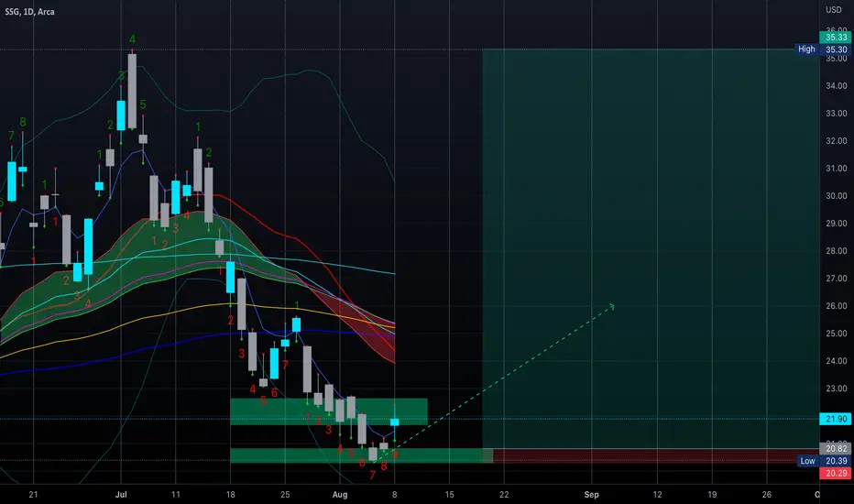The width and height of the screenshot is (854, 504).
Task: Click the High 35.30 price label
Action: coord(823,49)
